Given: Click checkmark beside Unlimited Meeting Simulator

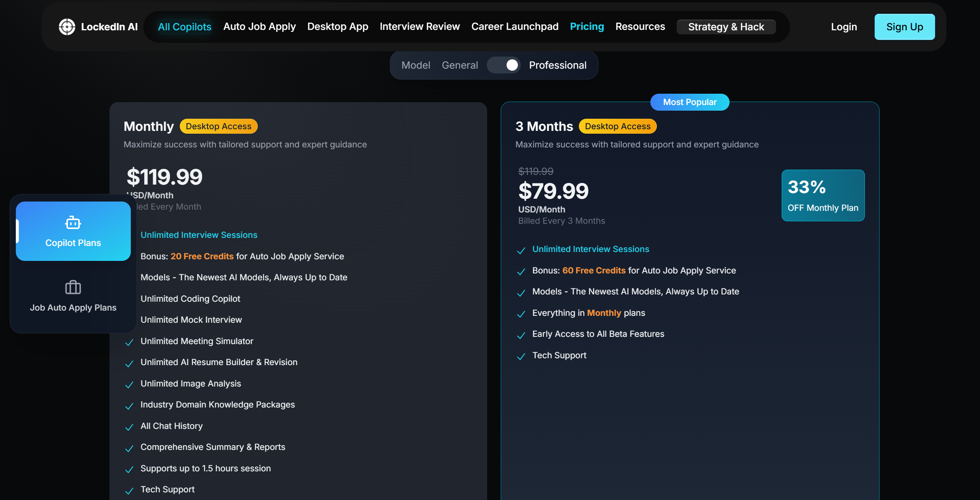Looking at the screenshot, I should [129, 342].
